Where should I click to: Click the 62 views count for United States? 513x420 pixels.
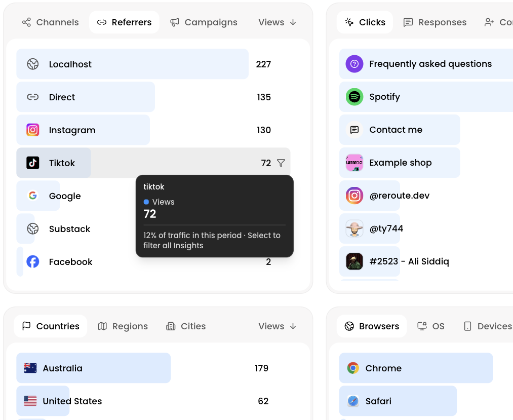coord(263,401)
